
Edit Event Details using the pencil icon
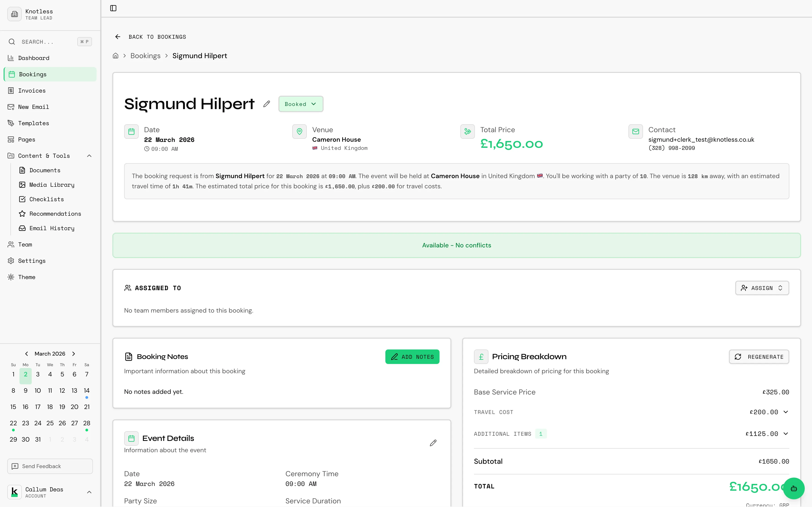click(433, 443)
